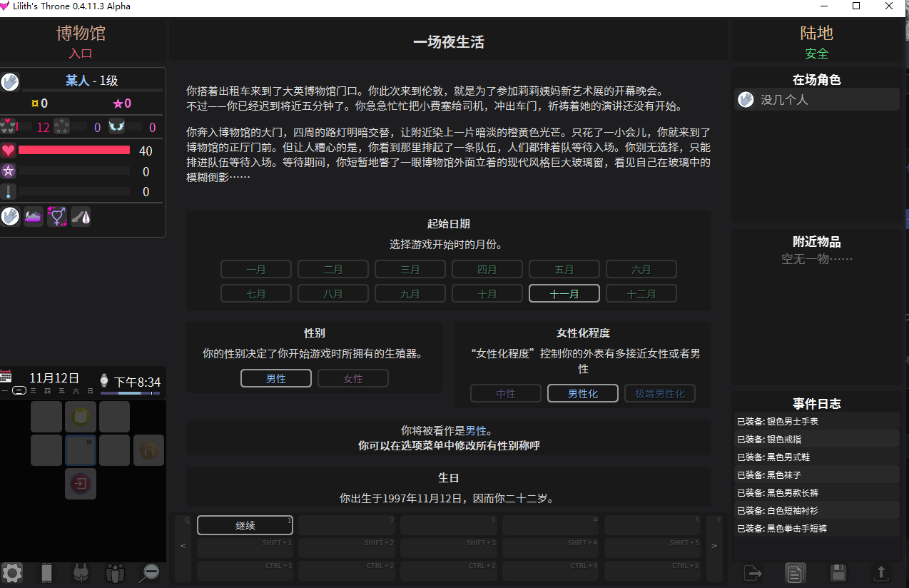The height and width of the screenshot is (588, 909).
Task: Click the weather clouds icon in character panel
Action: coord(33,216)
